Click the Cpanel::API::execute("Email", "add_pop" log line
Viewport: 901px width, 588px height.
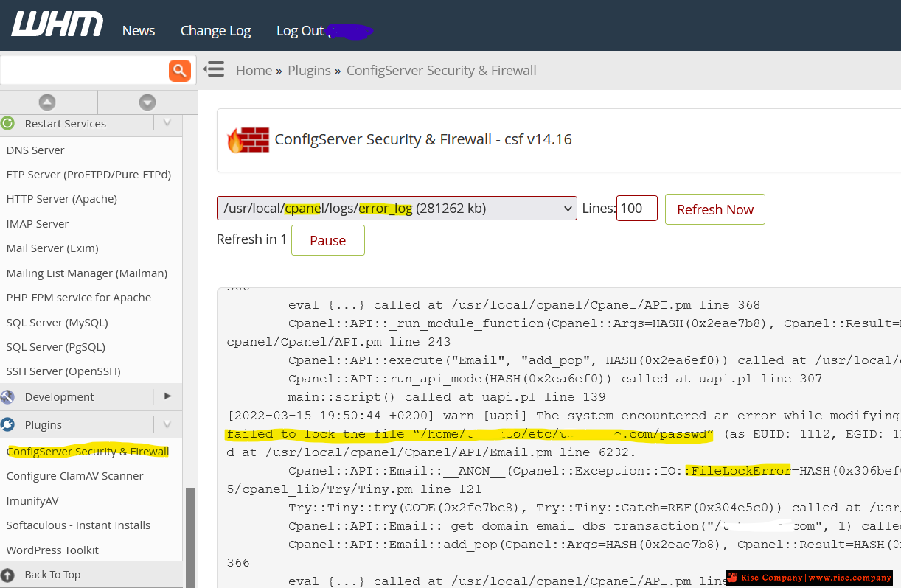coord(594,360)
